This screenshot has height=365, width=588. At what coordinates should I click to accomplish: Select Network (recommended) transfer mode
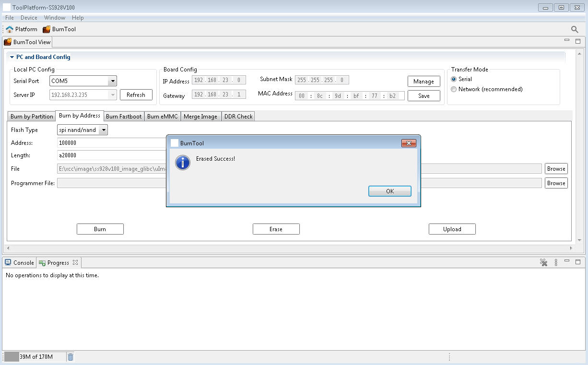click(454, 89)
